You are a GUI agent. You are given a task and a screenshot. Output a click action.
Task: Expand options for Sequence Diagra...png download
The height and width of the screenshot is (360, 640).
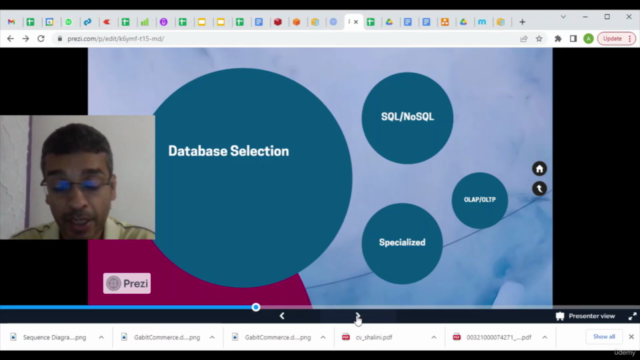pos(101,337)
